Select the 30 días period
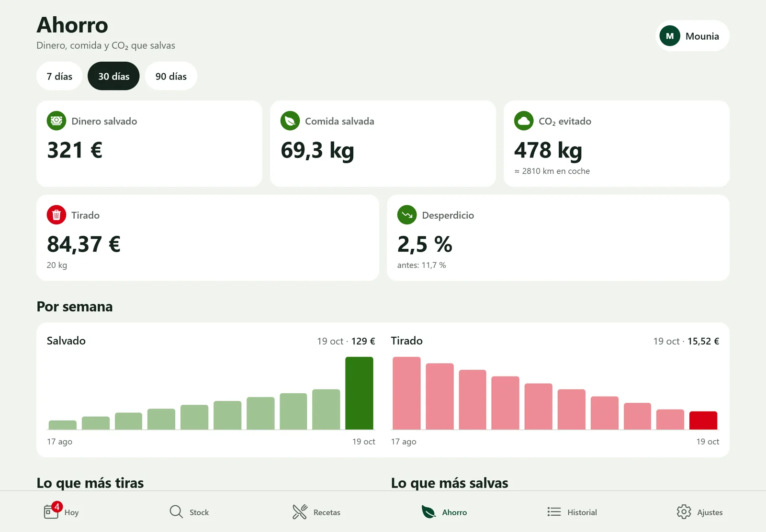Screen dimensions: 766x532 click(113, 76)
